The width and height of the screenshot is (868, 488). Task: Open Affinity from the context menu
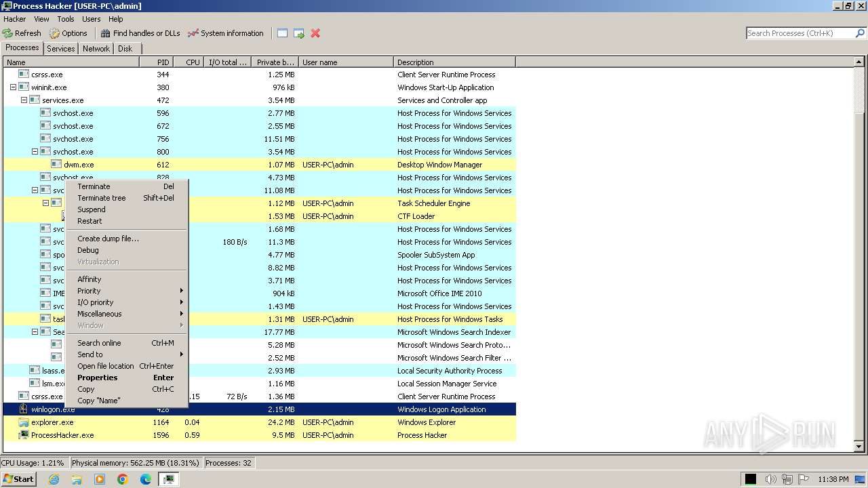(x=126, y=279)
